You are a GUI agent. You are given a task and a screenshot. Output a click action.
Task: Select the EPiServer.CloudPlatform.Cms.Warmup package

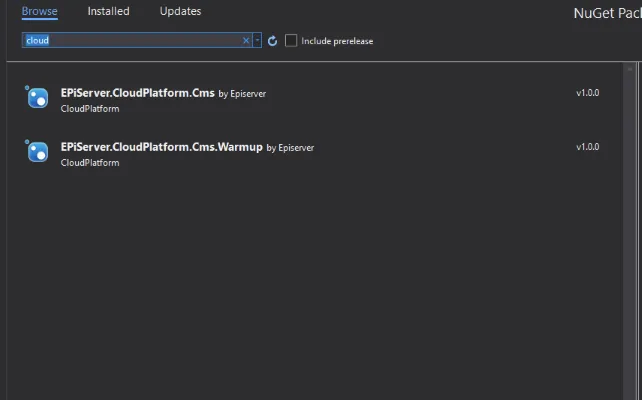[314, 154]
